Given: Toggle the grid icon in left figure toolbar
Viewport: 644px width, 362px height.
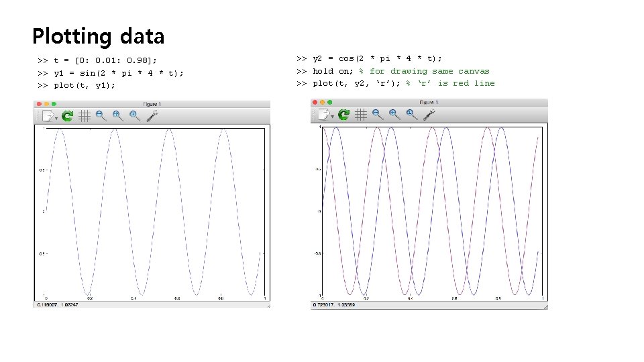Looking at the screenshot, I should coord(85,116).
